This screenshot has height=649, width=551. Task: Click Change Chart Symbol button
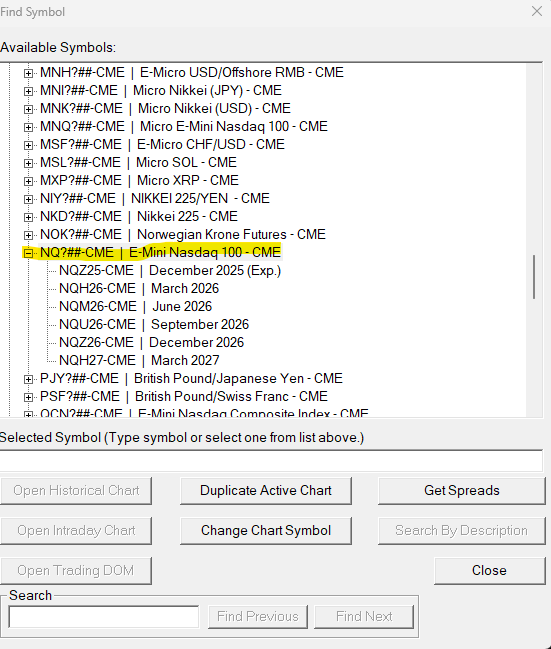tap(266, 531)
